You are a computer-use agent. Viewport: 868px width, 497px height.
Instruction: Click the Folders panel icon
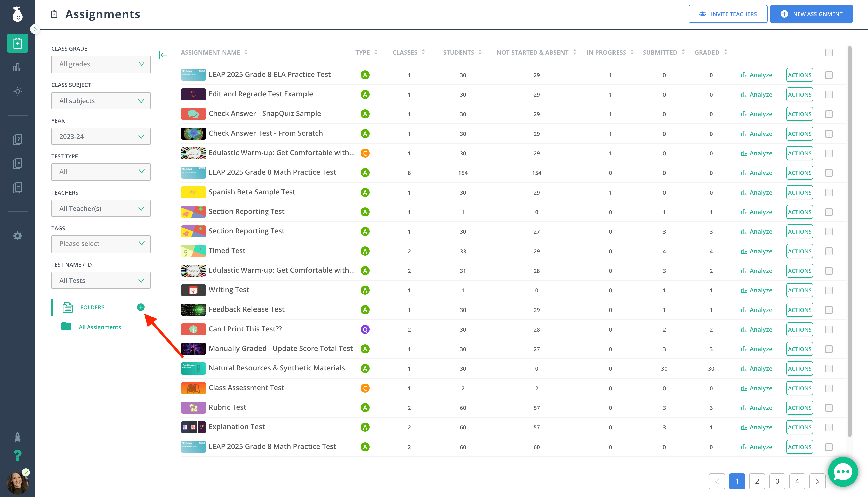(x=68, y=307)
